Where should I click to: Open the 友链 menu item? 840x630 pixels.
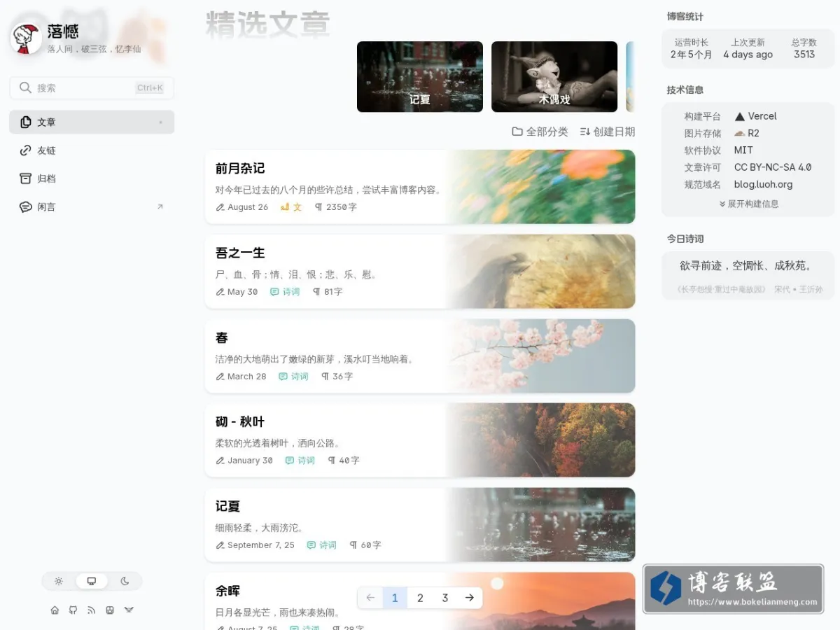click(x=92, y=150)
